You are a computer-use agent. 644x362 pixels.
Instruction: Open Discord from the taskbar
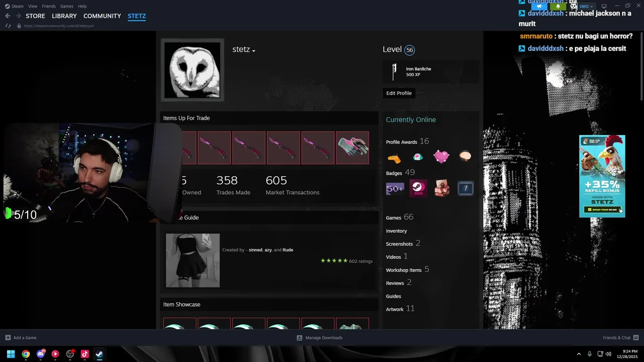click(x=40, y=354)
